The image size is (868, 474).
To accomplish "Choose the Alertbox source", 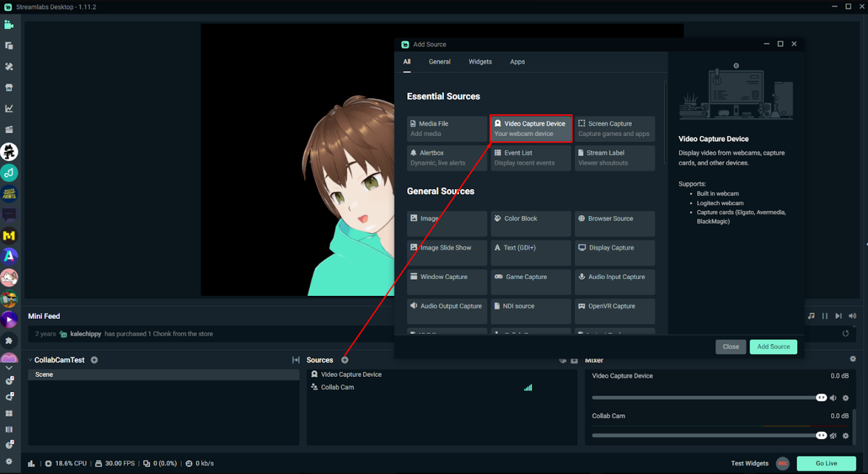I will (447, 158).
